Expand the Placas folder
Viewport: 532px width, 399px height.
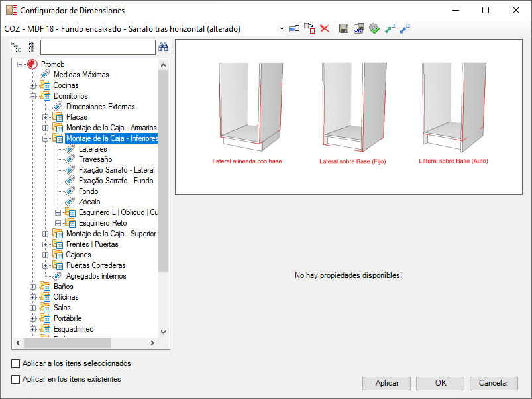[x=46, y=117]
